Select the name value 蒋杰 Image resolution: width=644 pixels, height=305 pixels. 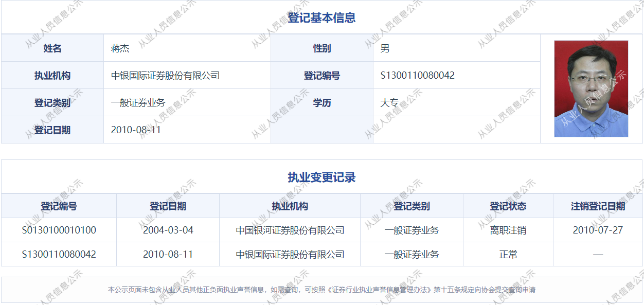[120, 48]
